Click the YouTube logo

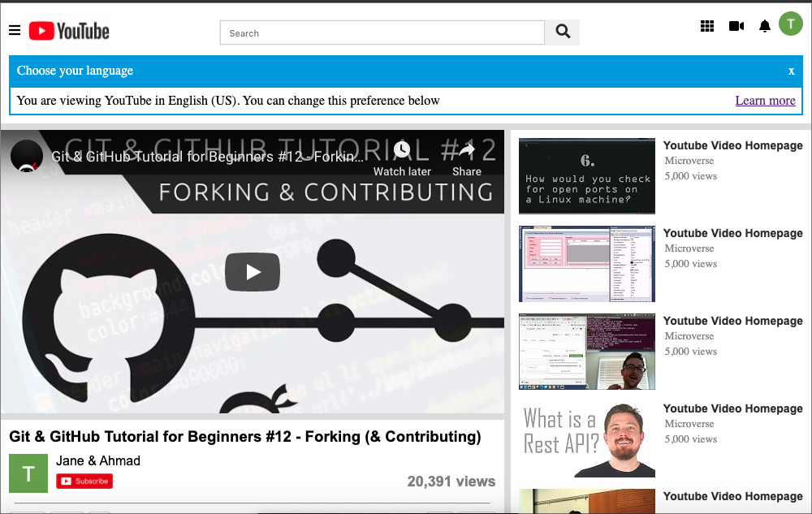[x=69, y=31]
